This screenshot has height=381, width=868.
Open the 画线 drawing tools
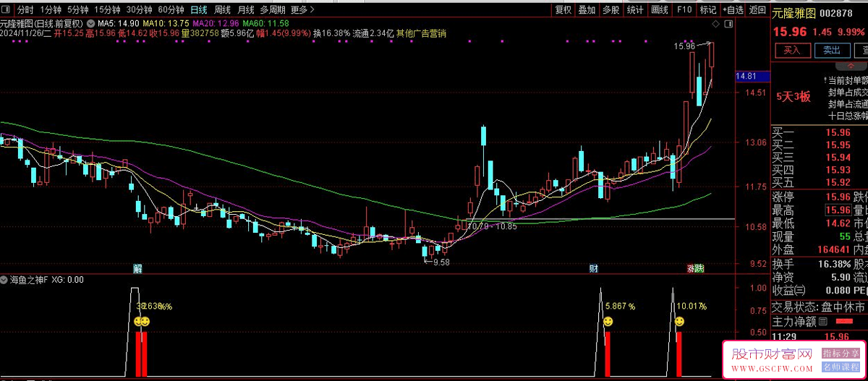tap(659, 10)
